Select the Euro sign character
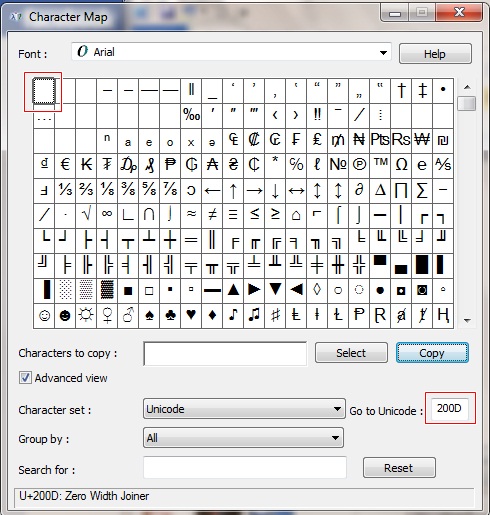 (65, 165)
